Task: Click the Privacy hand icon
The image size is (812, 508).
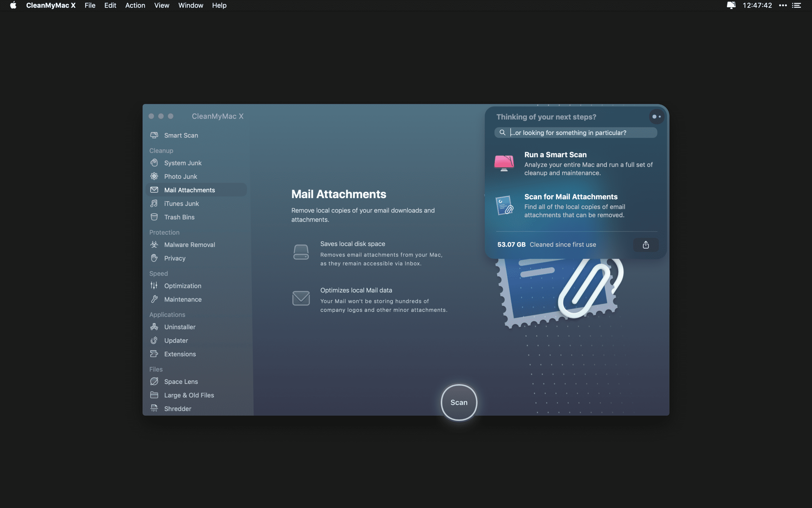Action: (x=154, y=258)
